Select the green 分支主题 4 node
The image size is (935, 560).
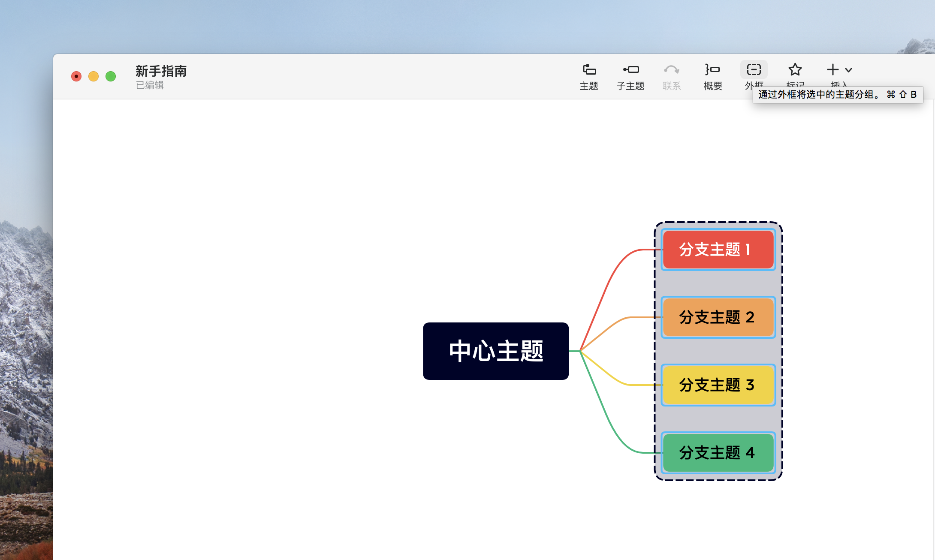tap(718, 453)
